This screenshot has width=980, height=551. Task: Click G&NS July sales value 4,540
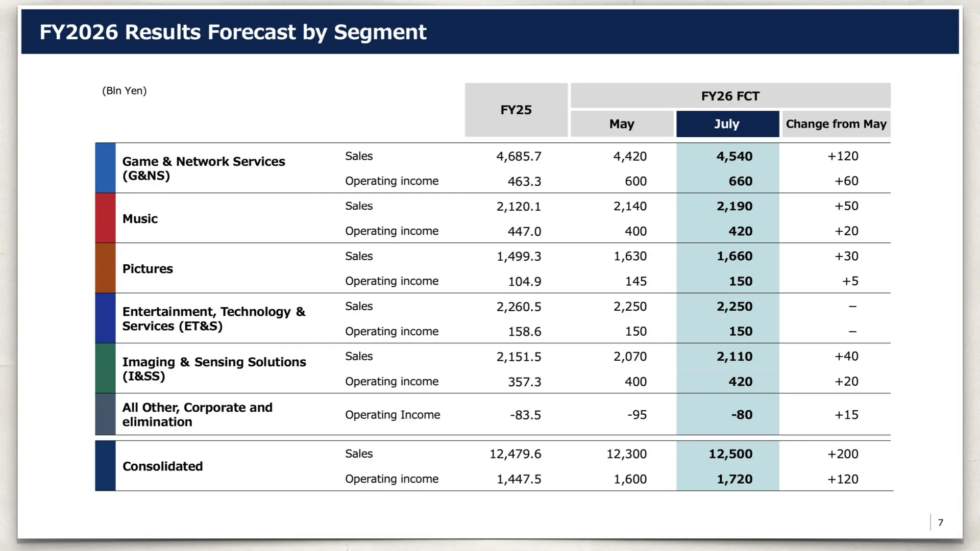pos(734,156)
